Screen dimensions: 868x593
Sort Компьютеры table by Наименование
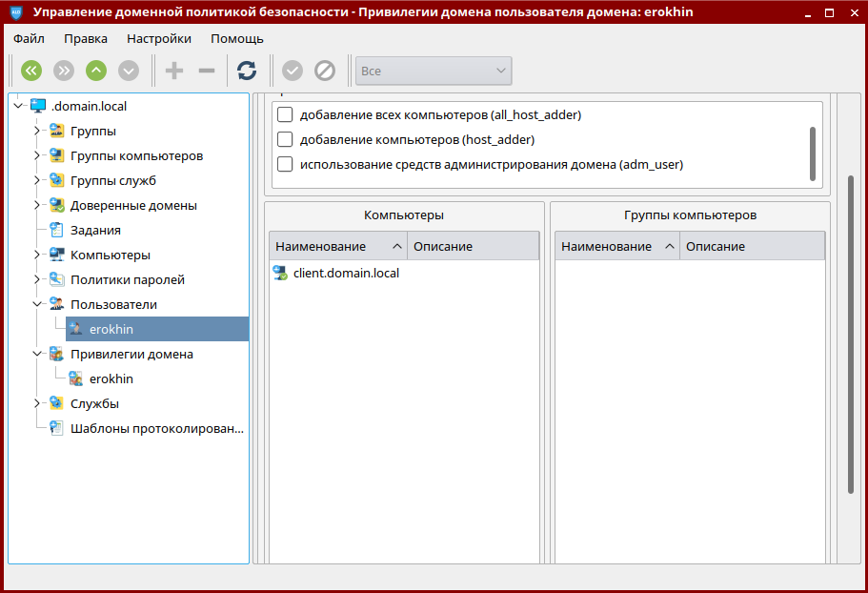[x=338, y=246]
